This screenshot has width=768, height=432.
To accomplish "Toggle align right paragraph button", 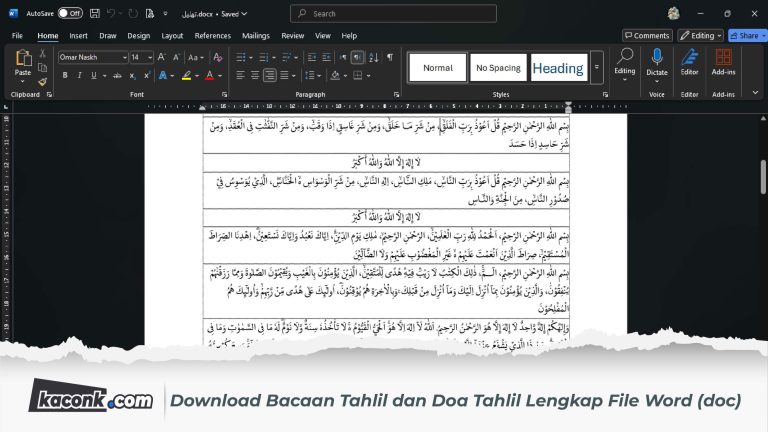I will click(269, 75).
